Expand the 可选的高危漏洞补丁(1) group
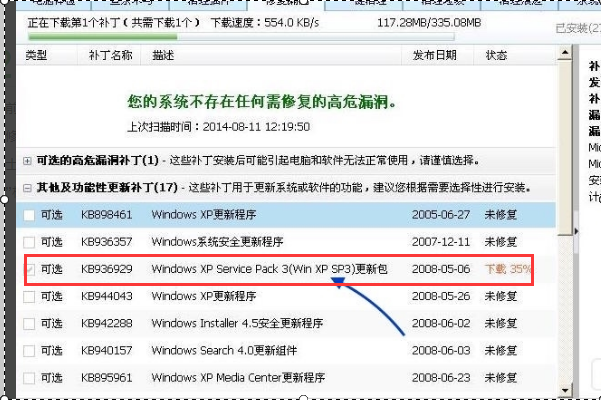 [x=27, y=161]
